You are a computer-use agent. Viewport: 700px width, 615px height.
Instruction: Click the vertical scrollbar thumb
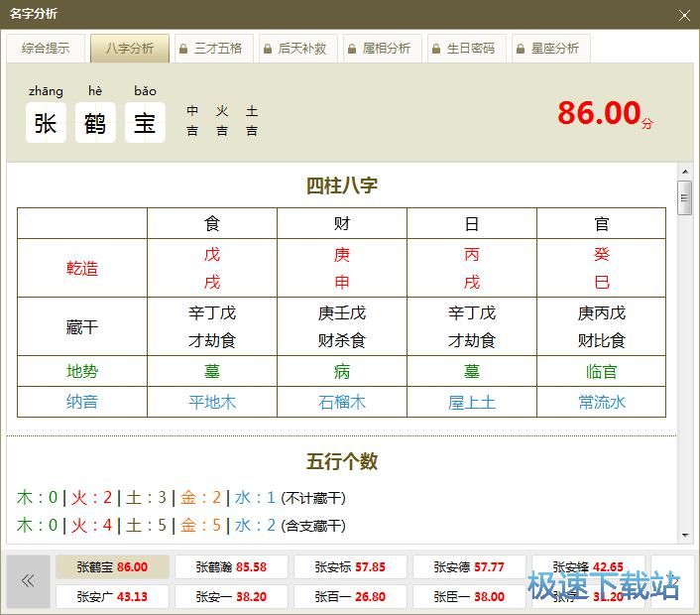685,197
